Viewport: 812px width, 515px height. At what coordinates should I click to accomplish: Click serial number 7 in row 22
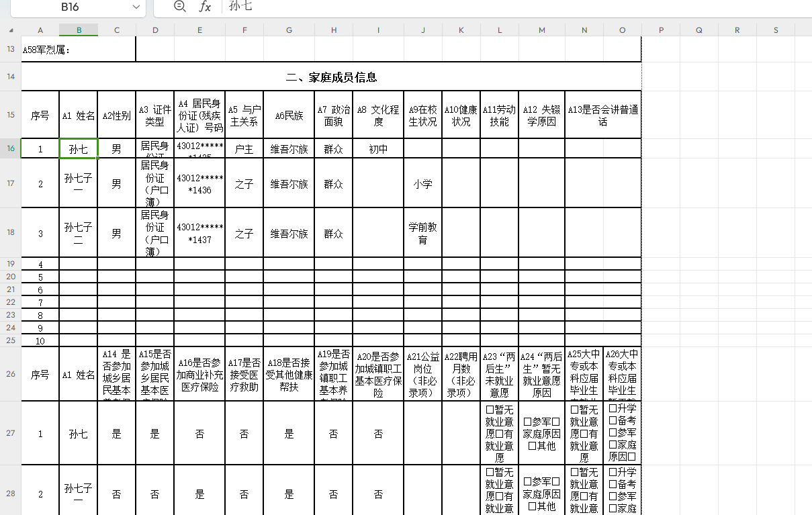pos(40,303)
